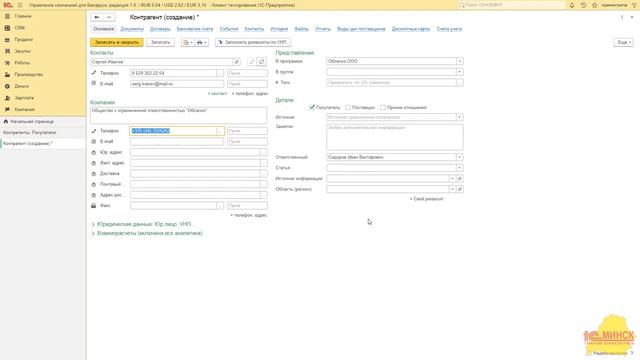The width and height of the screenshot is (640, 360).
Task: Open the hamburger main menu in title bar
Action: tap(20, 5)
